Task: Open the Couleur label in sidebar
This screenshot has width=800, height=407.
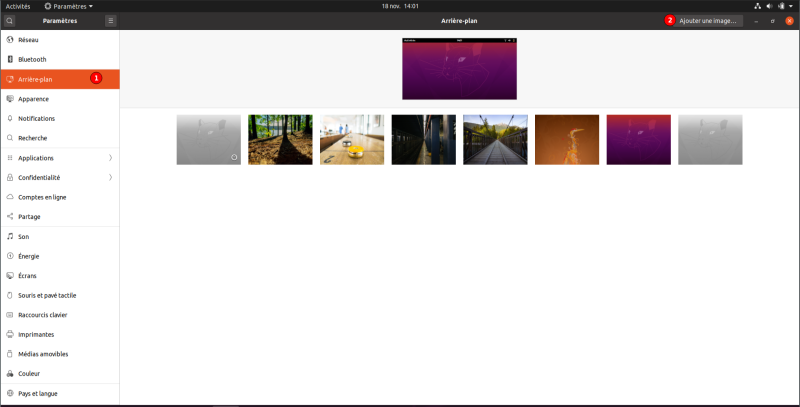Action: (x=29, y=373)
